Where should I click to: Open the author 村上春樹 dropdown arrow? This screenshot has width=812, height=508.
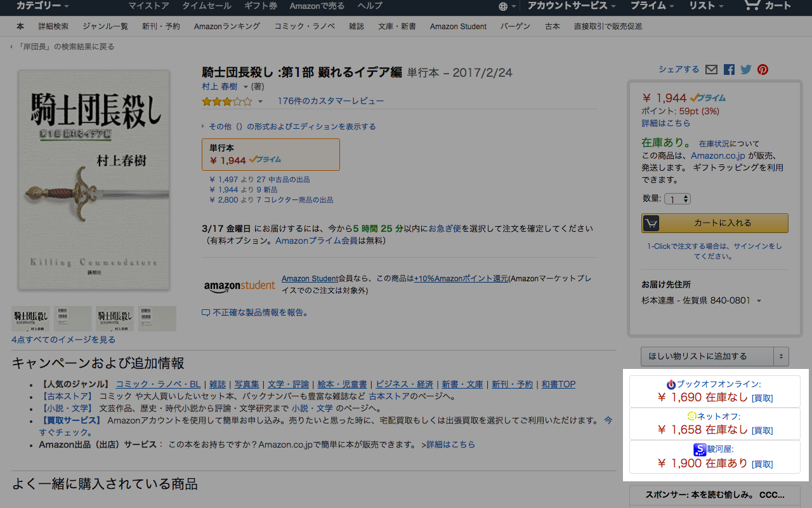[246, 87]
